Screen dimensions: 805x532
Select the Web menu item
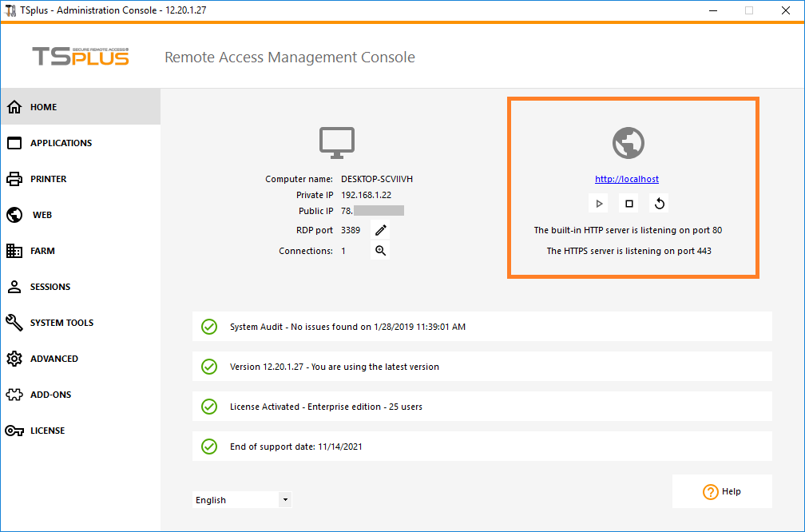point(81,215)
